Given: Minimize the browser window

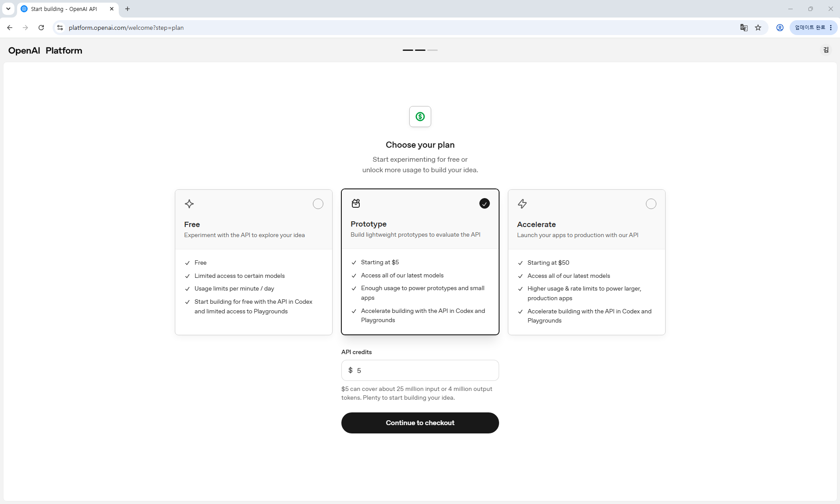Looking at the screenshot, I should pyautogui.click(x=790, y=9).
